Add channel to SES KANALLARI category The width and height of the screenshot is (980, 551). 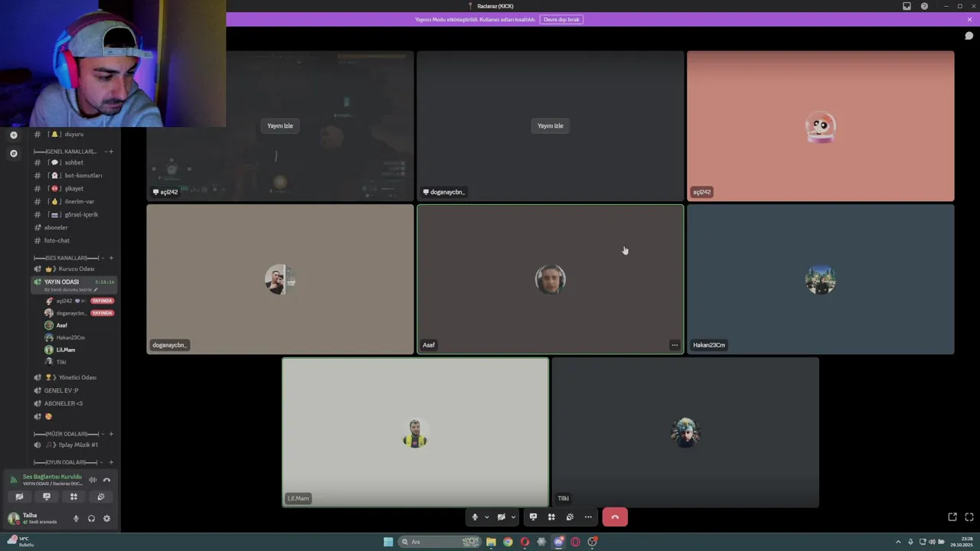coord(111,258)
